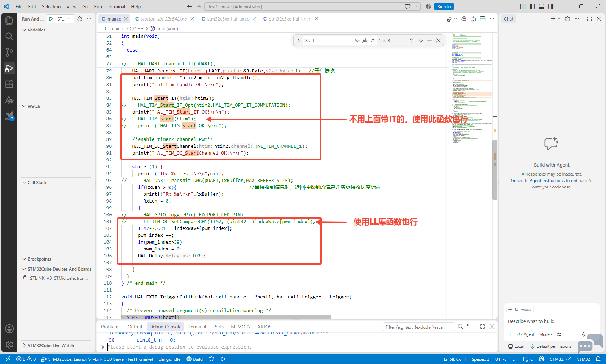606x364 pixels.
Task: Toggle bottom panel visibility
Action: click(x=541, y=6)
